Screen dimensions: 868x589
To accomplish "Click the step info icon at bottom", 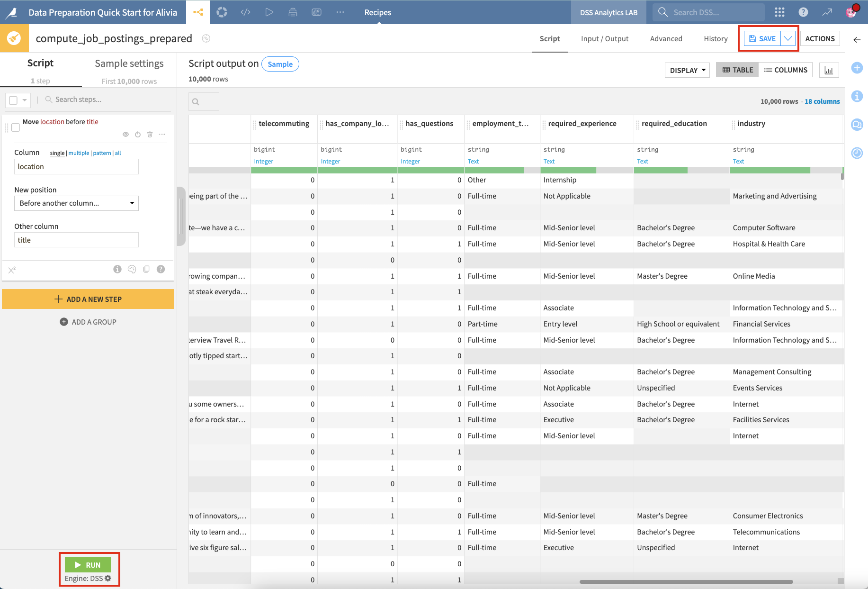I will [x=117, y=269].
